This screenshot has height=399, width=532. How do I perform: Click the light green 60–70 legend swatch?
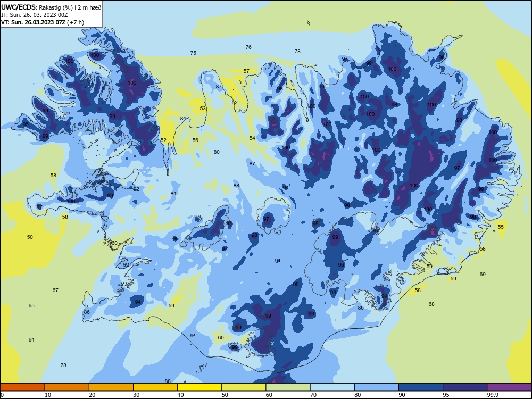(x=288, y=387)
